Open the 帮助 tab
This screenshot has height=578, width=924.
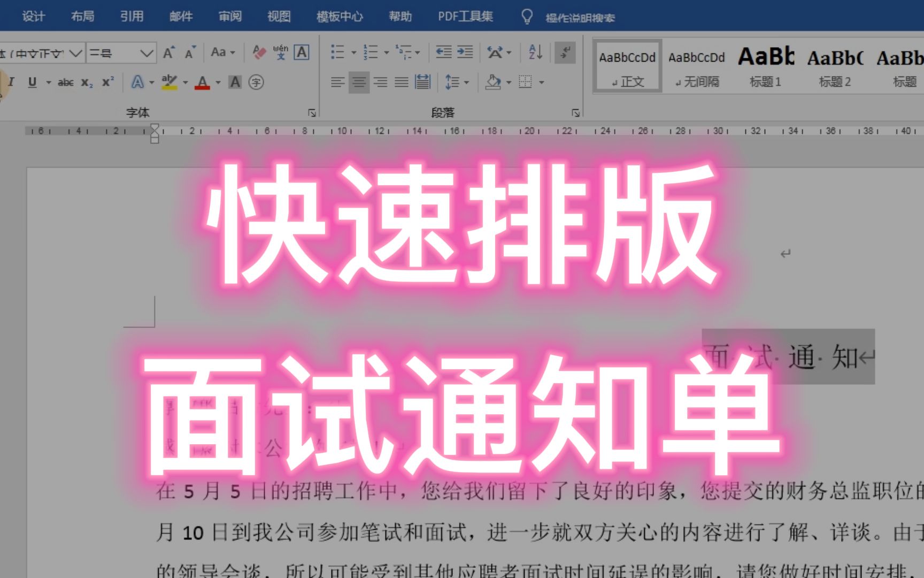coord(400,17)
